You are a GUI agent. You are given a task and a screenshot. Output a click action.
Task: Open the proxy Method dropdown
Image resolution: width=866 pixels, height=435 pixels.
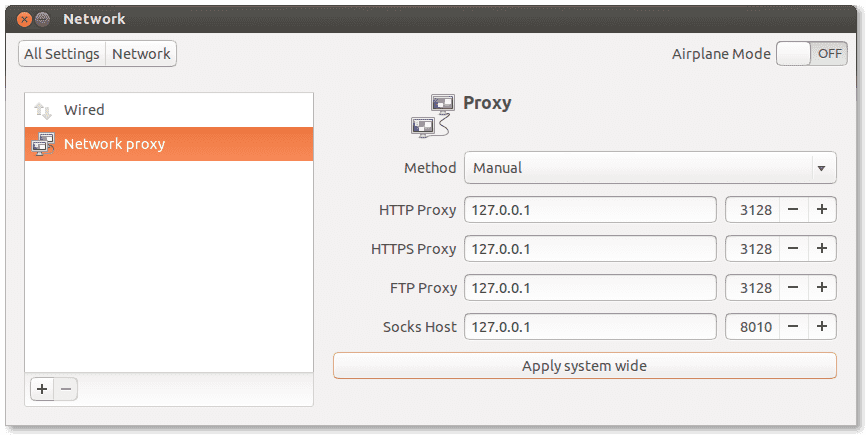pos(650,168)
